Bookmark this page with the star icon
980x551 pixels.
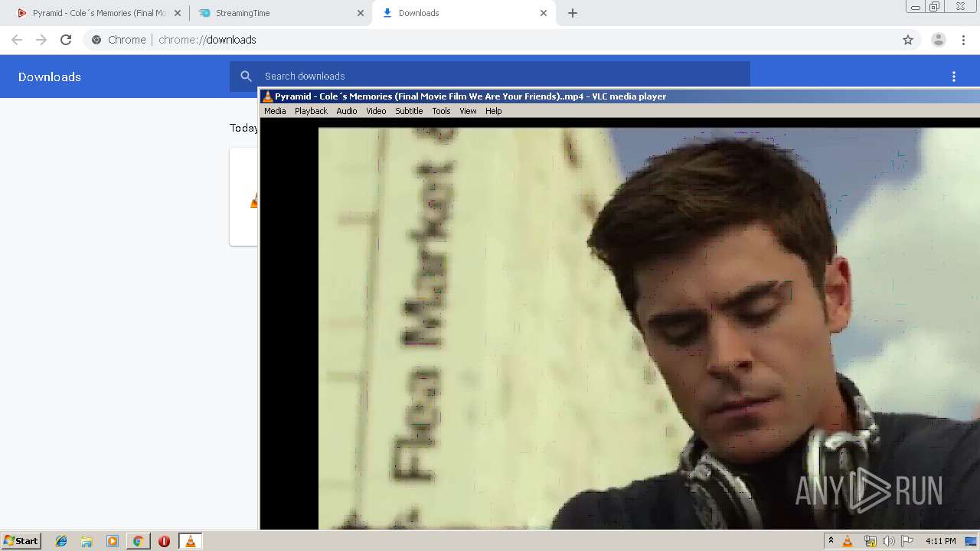[x=908, y=40]
